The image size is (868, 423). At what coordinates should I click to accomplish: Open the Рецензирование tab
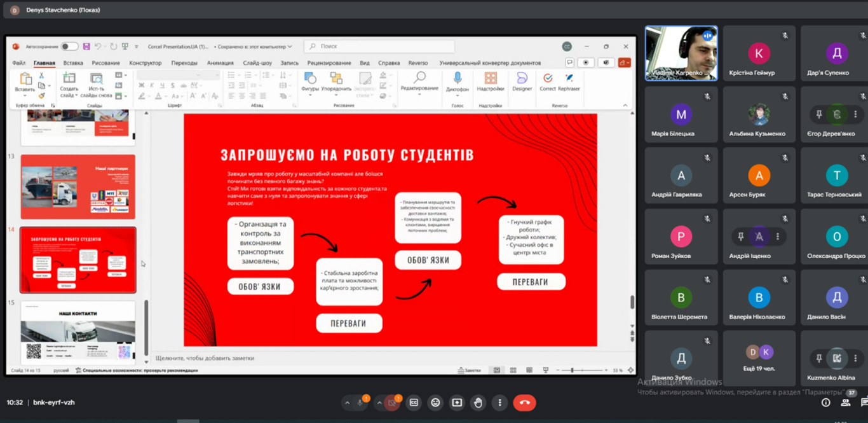329,63
